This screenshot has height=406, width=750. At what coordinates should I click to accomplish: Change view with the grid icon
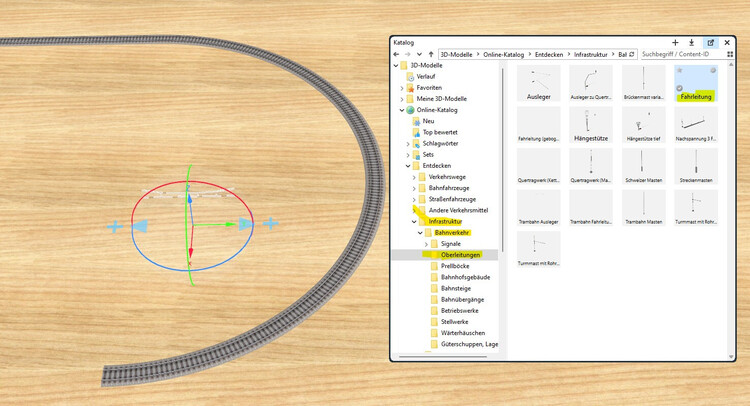point(730,55)
